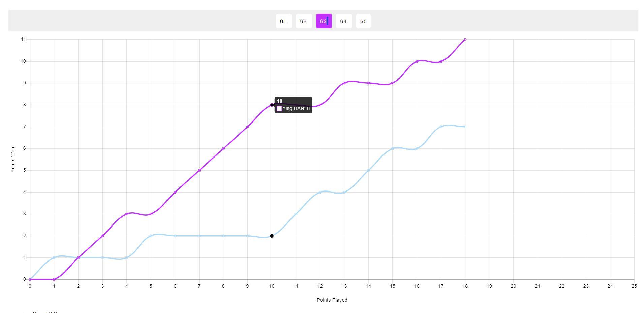Switch to the G2 game tab

pos(303,21)
